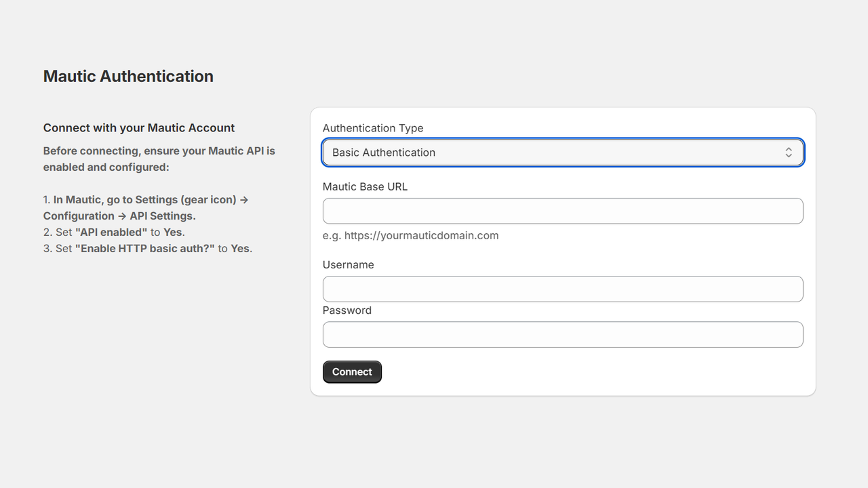Click the Username label
This screenshot has width=868, height=488.
tap(348, 264)
